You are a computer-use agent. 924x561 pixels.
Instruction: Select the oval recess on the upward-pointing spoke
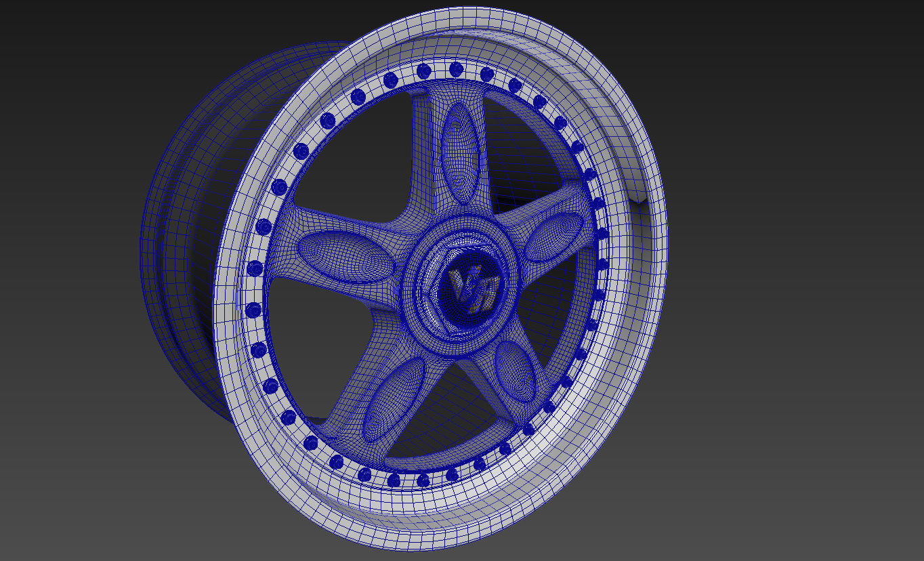click(x=462, y=154)
